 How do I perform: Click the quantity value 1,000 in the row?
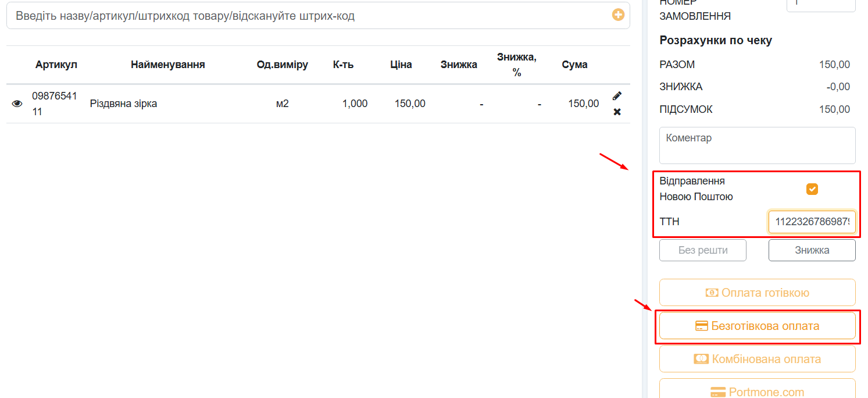pyautogui.click(x=355, y=104)
